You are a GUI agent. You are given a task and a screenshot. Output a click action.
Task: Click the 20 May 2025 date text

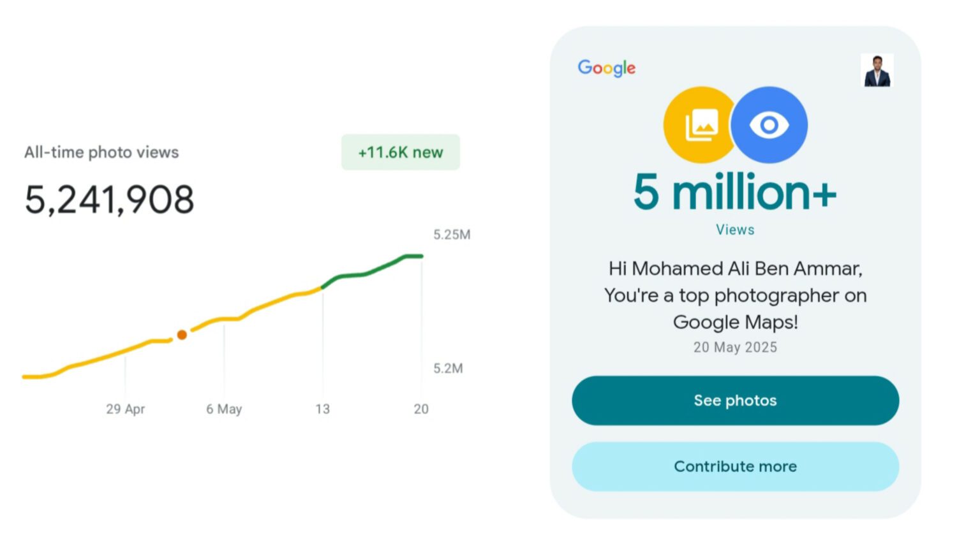pos(735,348)
